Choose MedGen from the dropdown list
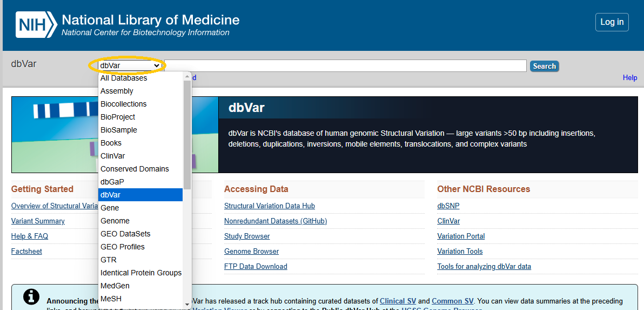 140,286
